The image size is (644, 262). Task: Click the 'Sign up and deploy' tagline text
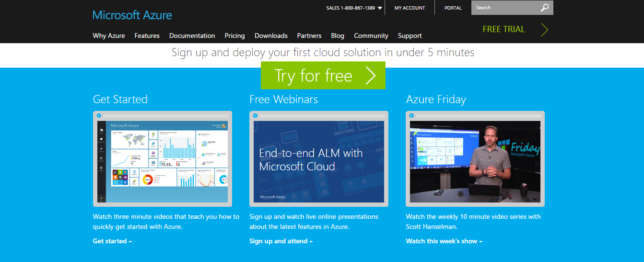click(x=323, y=52)
